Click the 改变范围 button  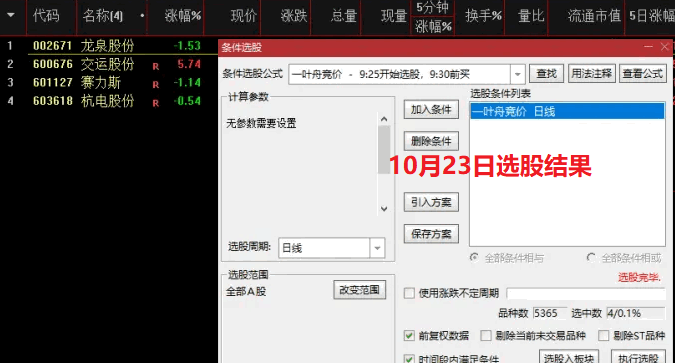coord(359,290)
